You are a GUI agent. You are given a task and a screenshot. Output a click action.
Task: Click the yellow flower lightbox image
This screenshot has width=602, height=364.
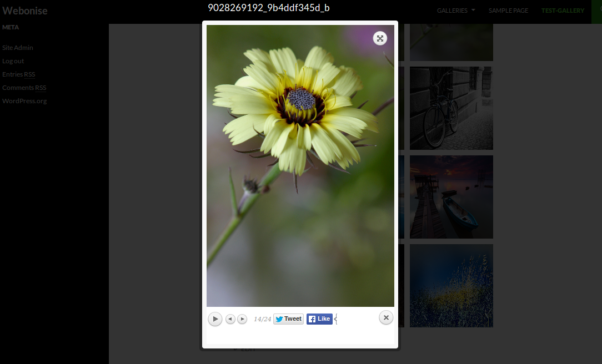point(300,166)
